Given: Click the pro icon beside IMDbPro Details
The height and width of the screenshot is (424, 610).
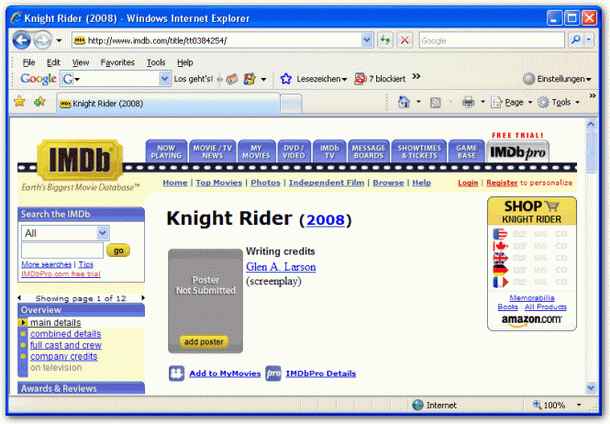Looking at the screenshot, I should 273,373.
